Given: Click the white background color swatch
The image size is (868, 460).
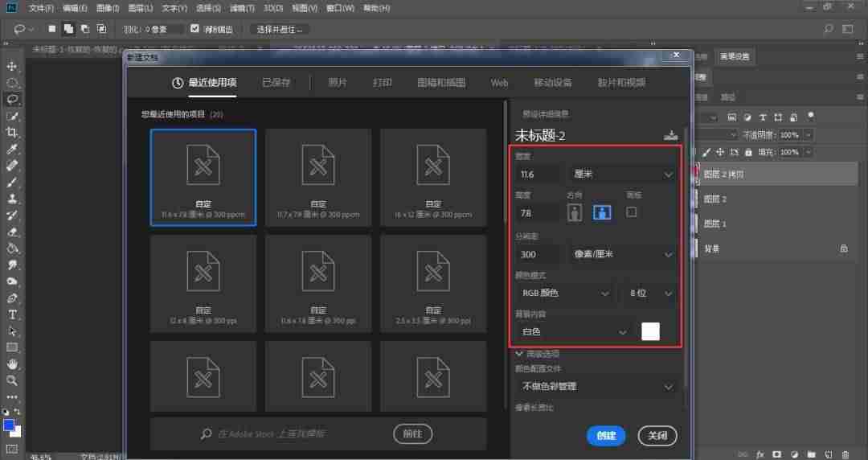Looking at the screenshot, I should [650, 331].
